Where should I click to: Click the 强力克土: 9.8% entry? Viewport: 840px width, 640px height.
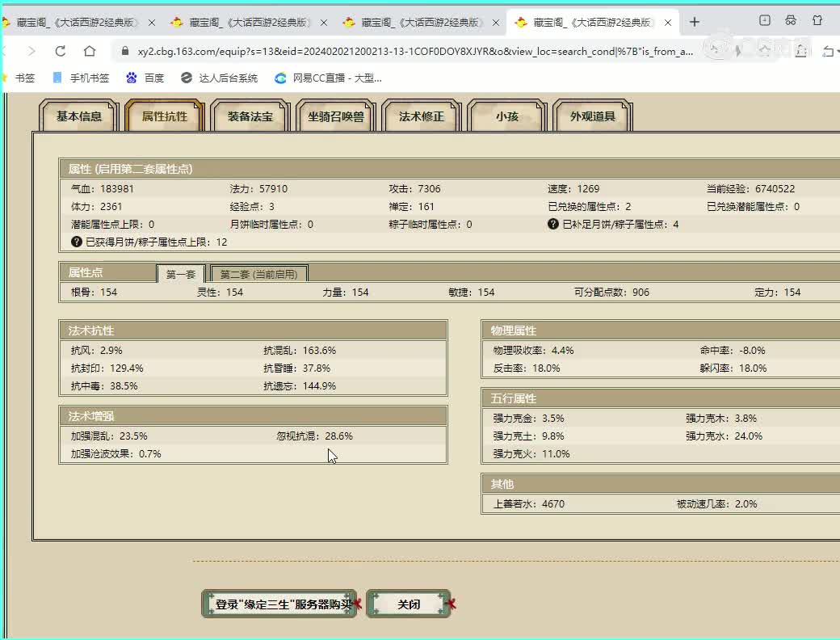[x=529, y=436]
